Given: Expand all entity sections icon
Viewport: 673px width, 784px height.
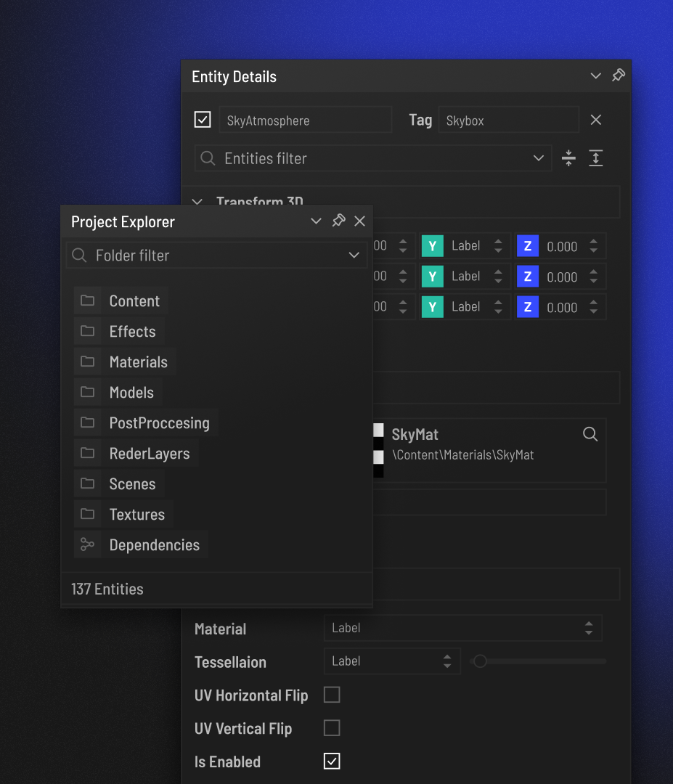Looking at the screenshot, I should coord(595,158).
